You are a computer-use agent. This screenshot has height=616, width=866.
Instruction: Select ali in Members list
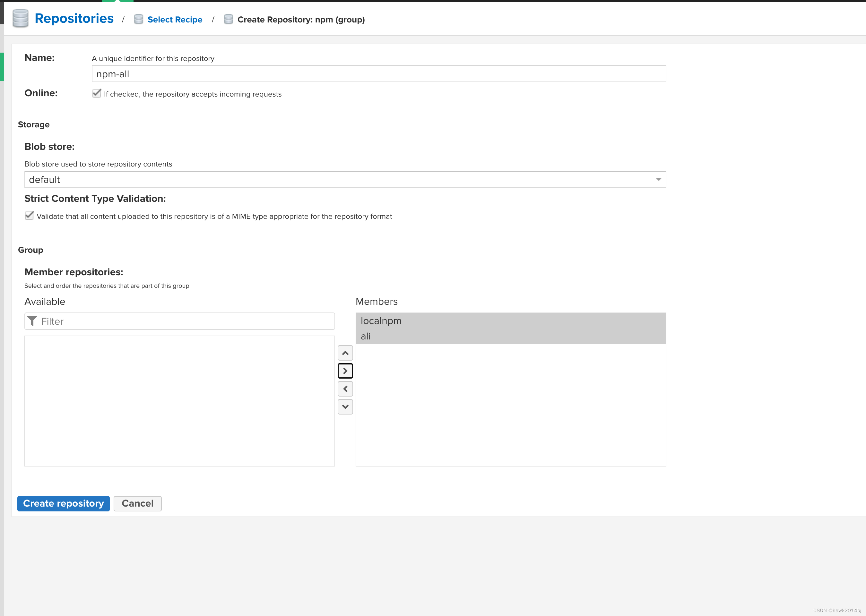coord(366,336)
